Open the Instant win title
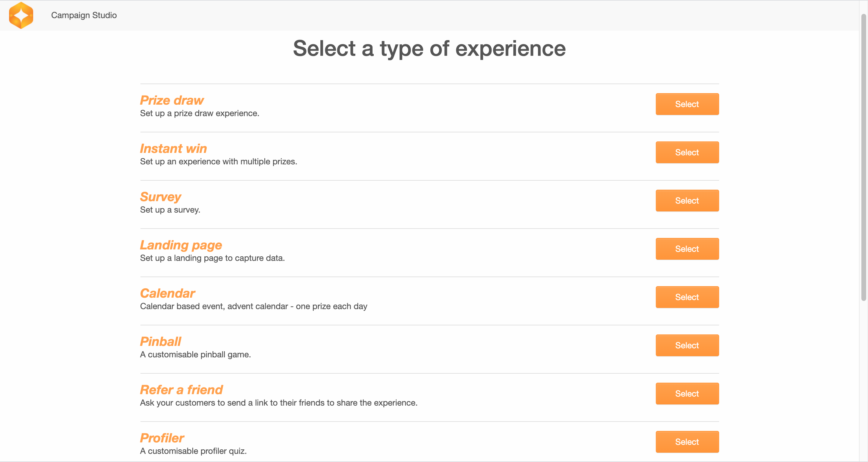 click(x=173, y=149)
